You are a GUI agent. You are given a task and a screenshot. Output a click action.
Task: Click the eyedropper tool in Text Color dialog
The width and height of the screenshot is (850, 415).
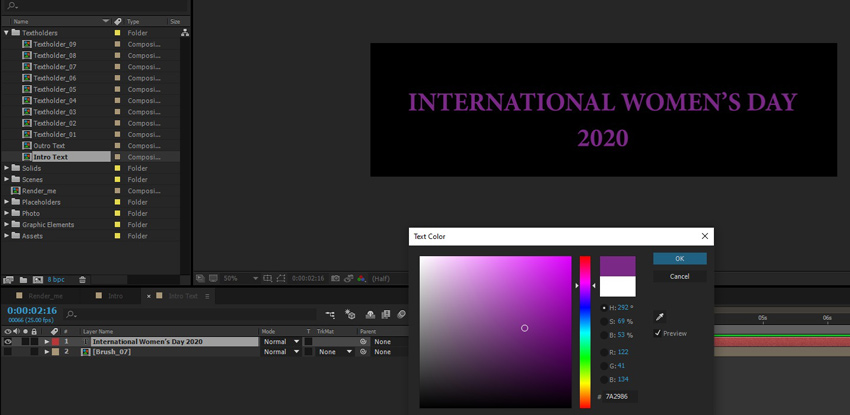click(x=660, y=317)
